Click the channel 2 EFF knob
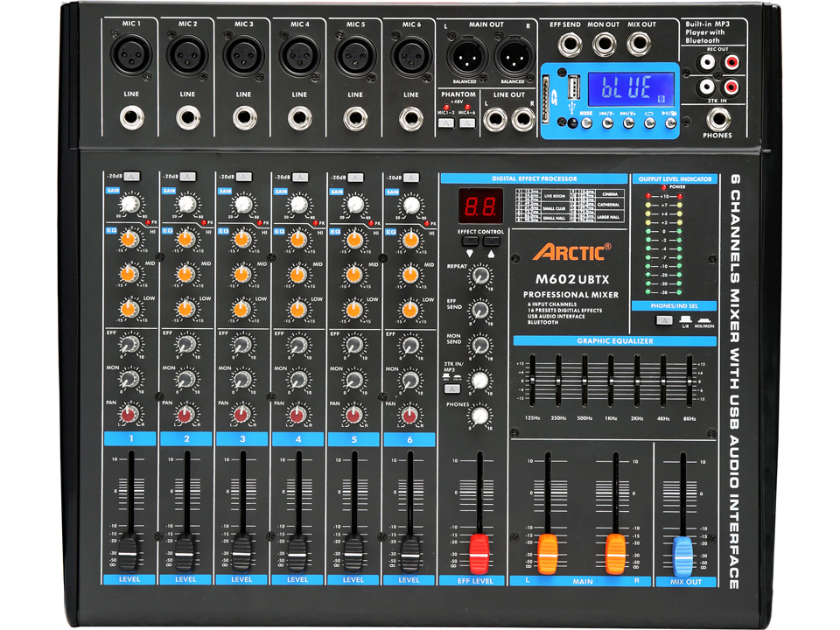The image size is (840, 630). (x=185, y=344)
